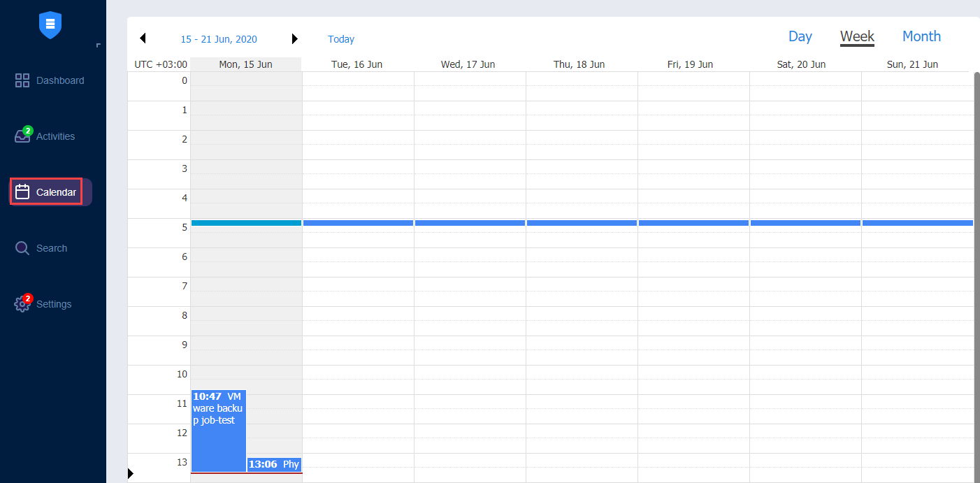Click the 15 - 21 Jun, 2020 date range
The width and height of the screenshot is (980, 483).
tap(219, 39)
